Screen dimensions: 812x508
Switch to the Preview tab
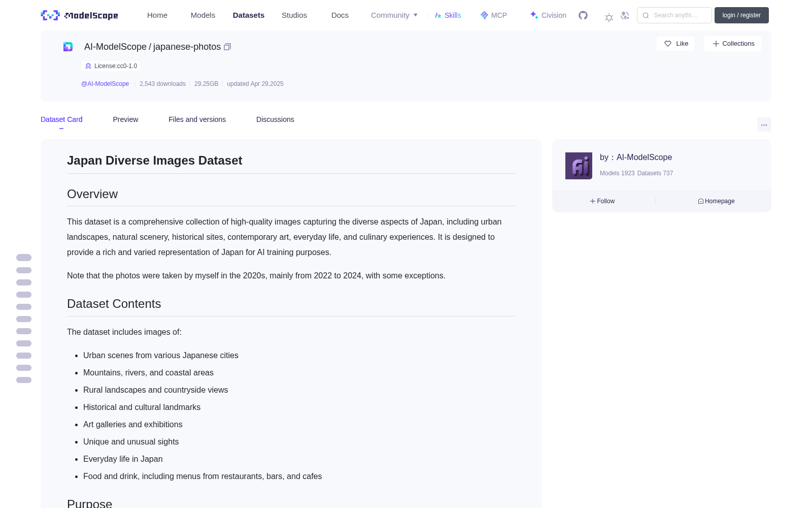125,119
